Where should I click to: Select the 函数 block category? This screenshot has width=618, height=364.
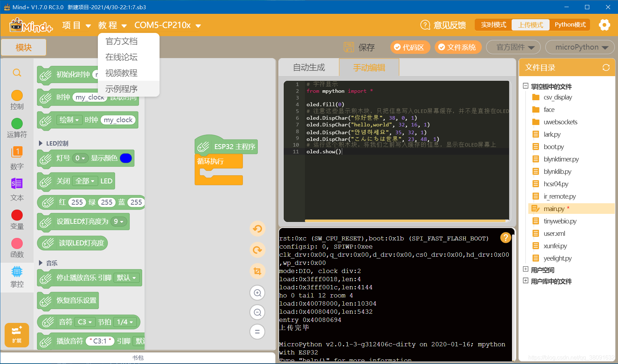coord(17,248)
